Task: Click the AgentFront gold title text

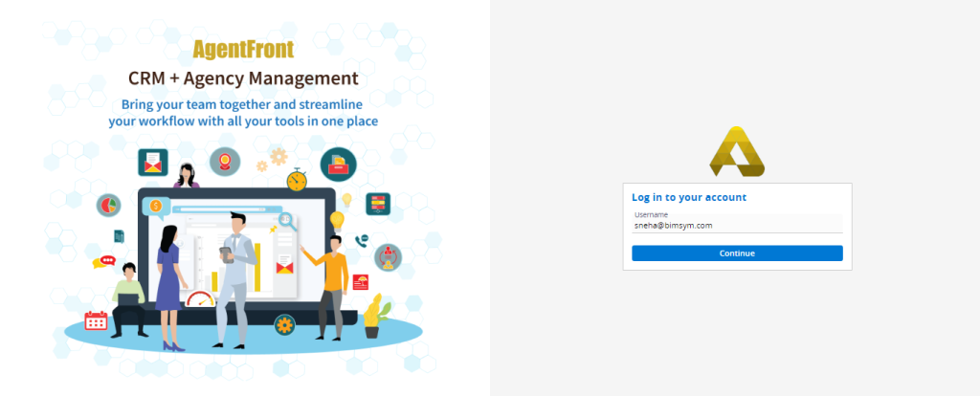Action: click(243, 49)
